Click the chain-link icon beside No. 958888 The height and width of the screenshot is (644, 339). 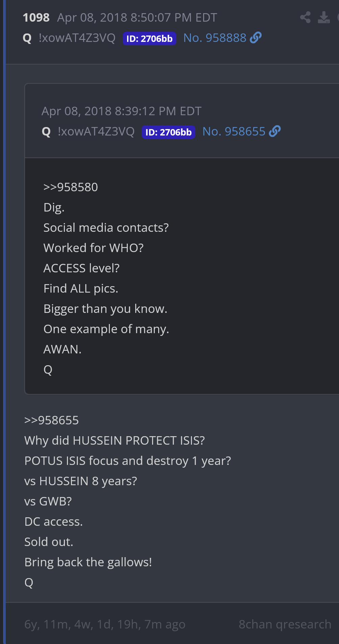click(x=256, y=38)
